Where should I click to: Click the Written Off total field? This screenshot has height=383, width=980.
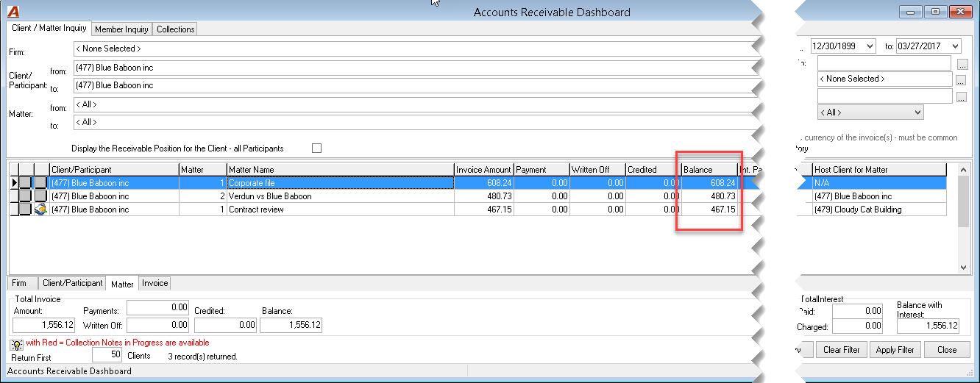point(158,325)
